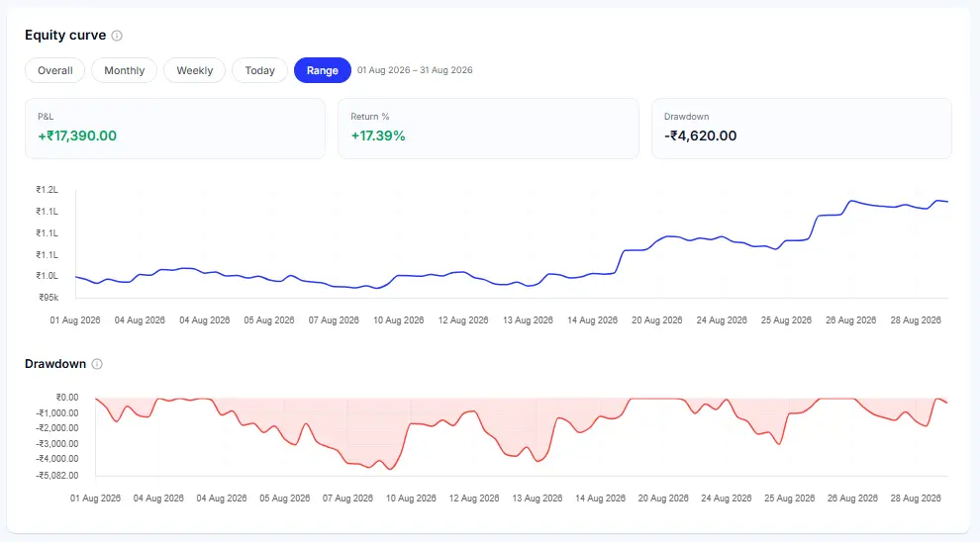980x542 pixels.
Task: Click the ₹0.00 drawdown axis label
Action: (67, 398)
